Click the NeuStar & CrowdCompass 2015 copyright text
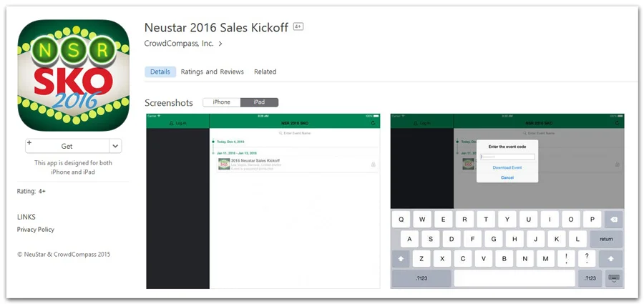This screenshot has width=644, height=304. click(64, 255)
